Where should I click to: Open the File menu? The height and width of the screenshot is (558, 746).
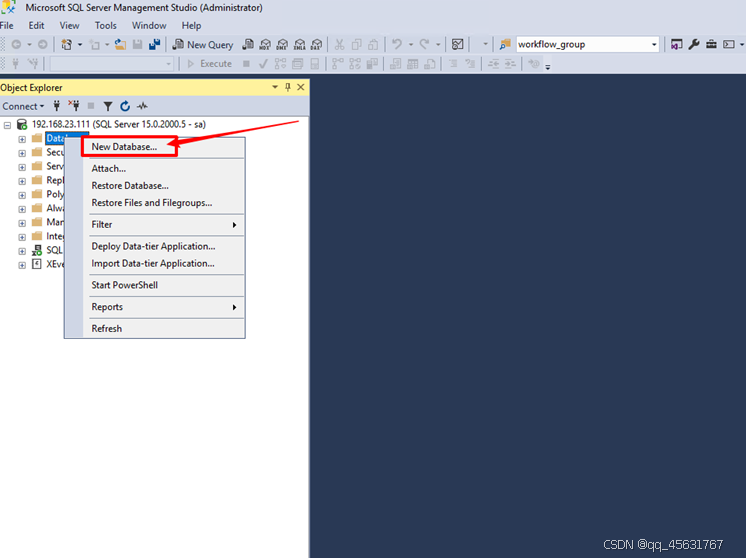point(7,26)
